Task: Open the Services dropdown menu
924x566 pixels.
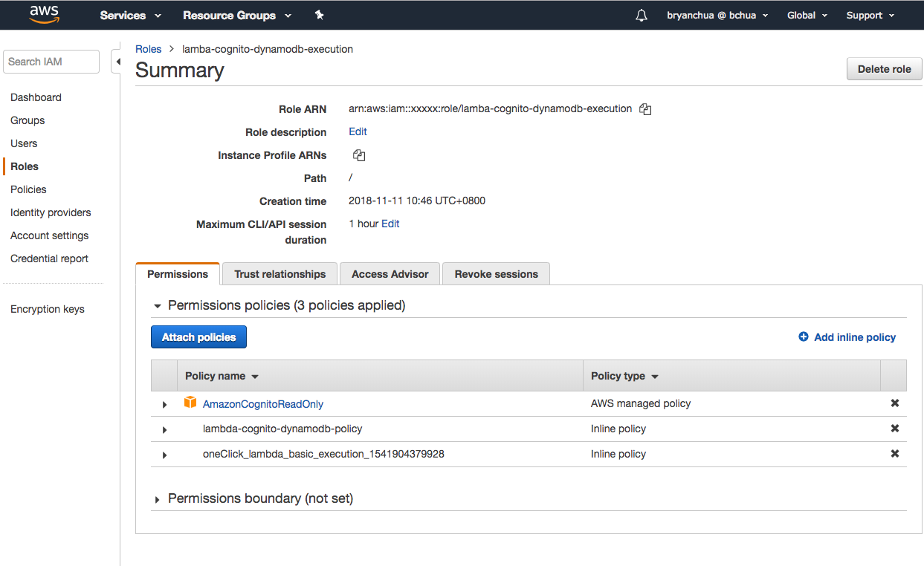Action: (131, 15)
